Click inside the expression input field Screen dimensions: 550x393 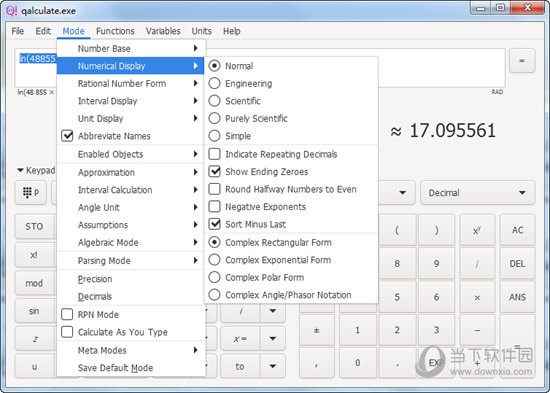[x=260, y=68]
